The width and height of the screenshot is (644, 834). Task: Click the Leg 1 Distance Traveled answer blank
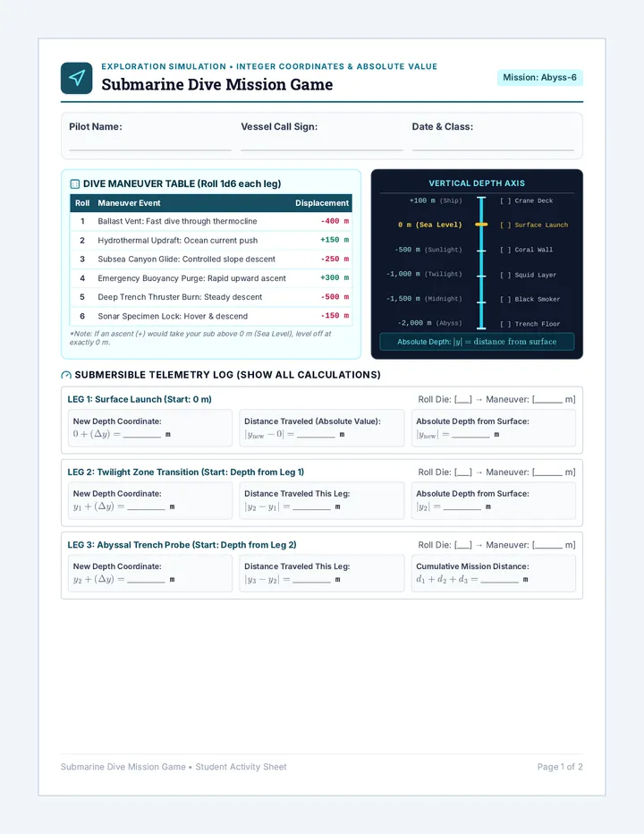pos(316,435)
